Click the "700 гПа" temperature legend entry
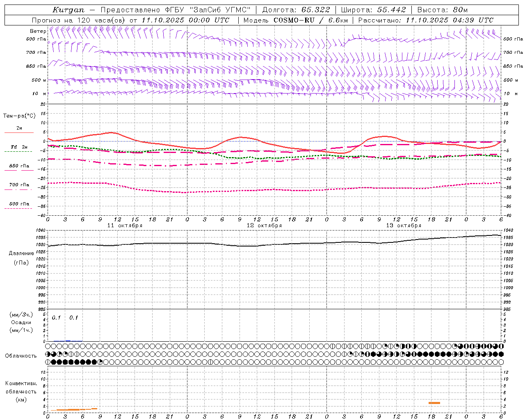The image size is (525, 420). point(19,185)
